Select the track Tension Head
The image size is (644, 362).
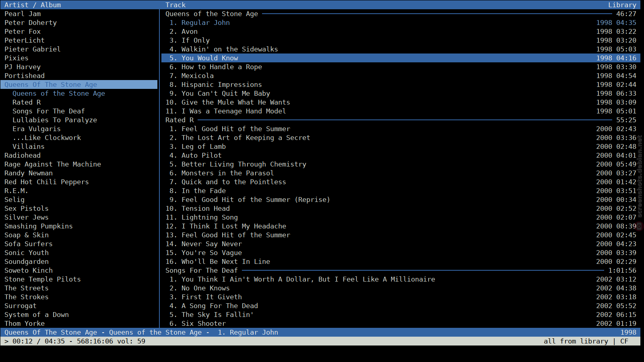[x=401, y=208]
